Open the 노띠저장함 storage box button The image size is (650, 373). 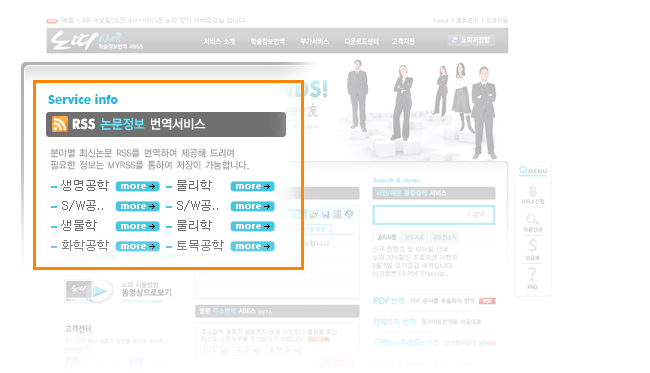tap(471, 40)
